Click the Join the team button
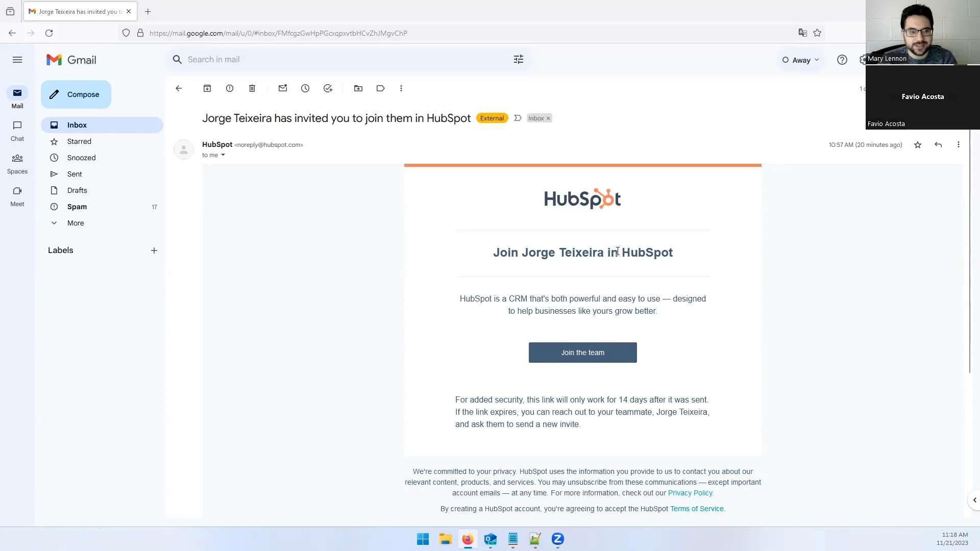980x551 pixels. 582,352
